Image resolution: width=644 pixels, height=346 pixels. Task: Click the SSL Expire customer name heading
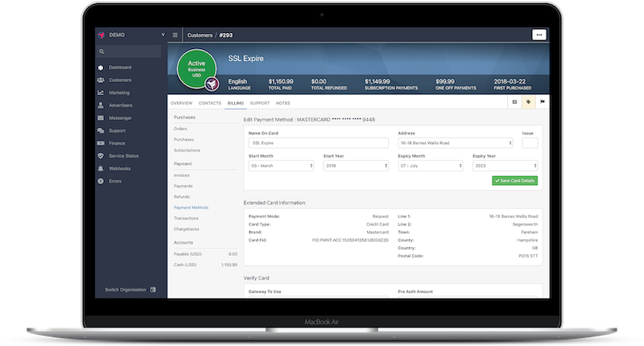tap(246, 59)
